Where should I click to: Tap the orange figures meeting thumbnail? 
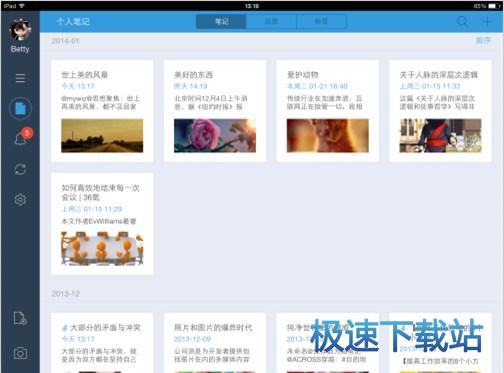pos(102,248)
